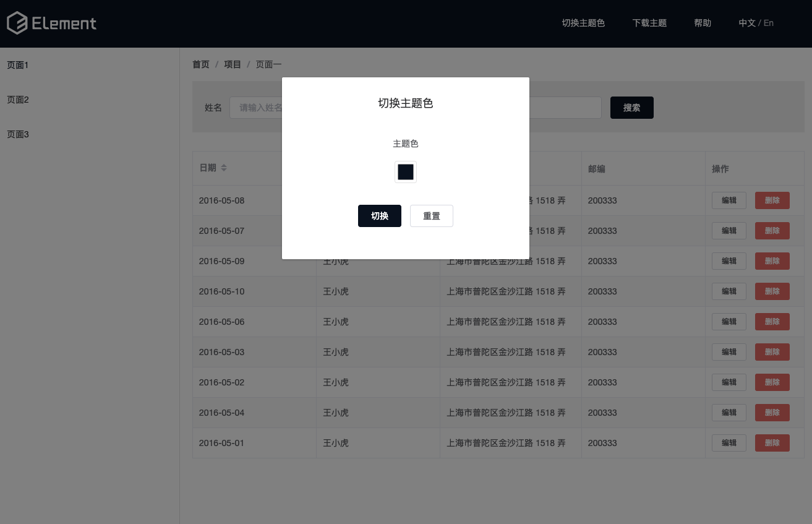812x524 pixels.
Task: Click 编辑 for the 2016-05-03 row
Action: (x=729, y=352)
